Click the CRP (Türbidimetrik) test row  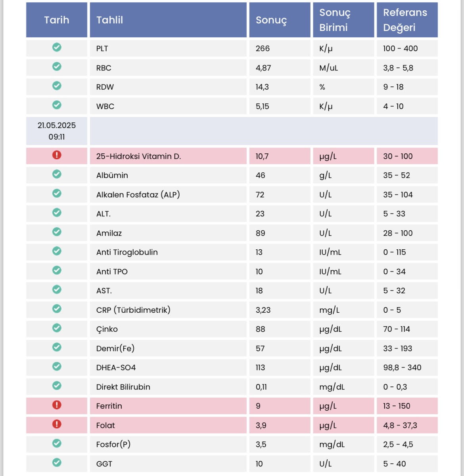(x=232, y=310)
